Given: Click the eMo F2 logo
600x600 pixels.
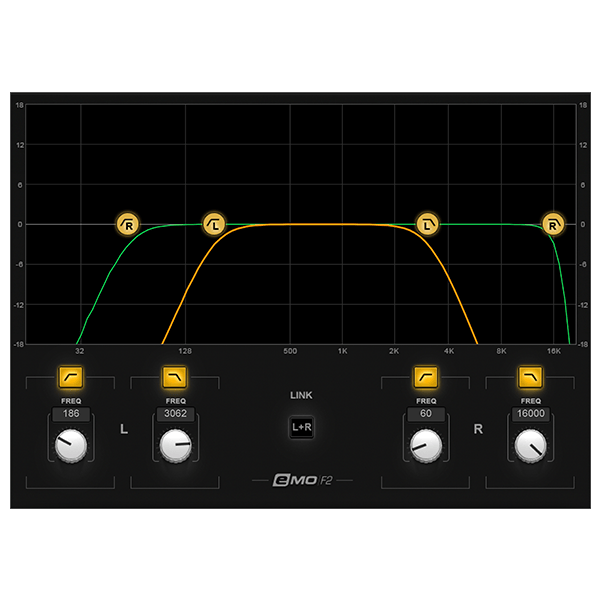Looking at the screenshot, I should [x=302, y=480].
